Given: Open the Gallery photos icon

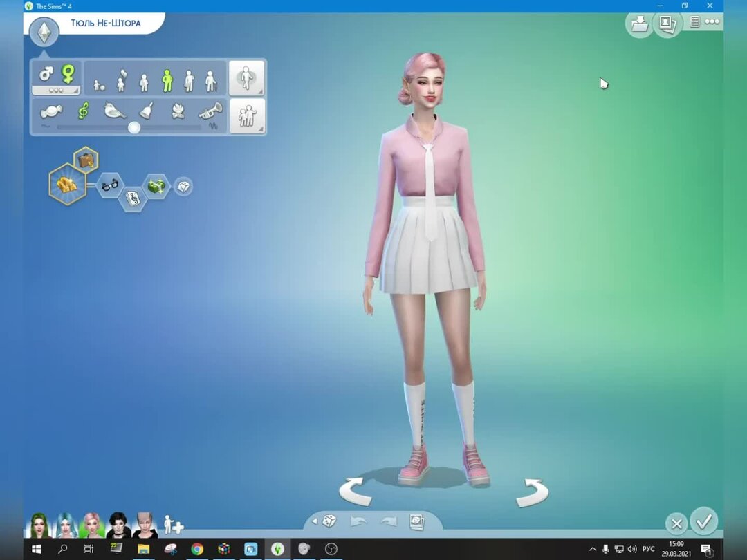Looking at the screenshot, I should click(x=667, y=24).
